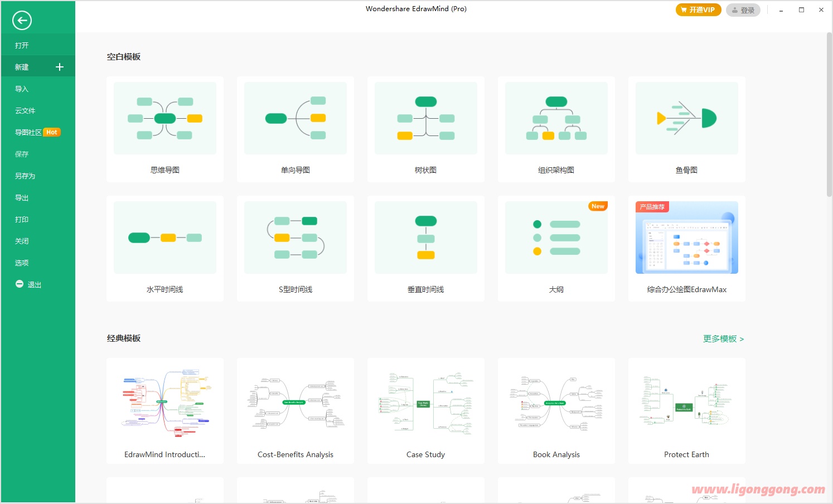Select the 组织架构图 org chart template icon
Screen dimensions: 833x504
tap(556, 118)
